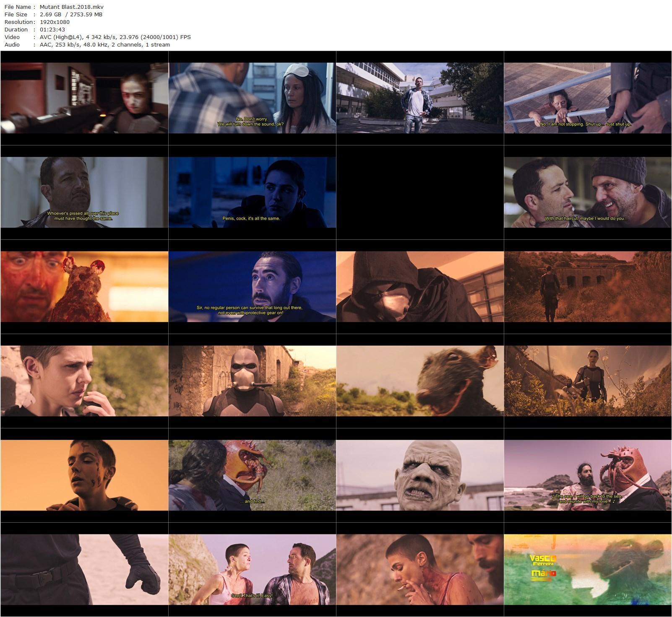Click 'Sir, no regular person can survive' frame

252,287
